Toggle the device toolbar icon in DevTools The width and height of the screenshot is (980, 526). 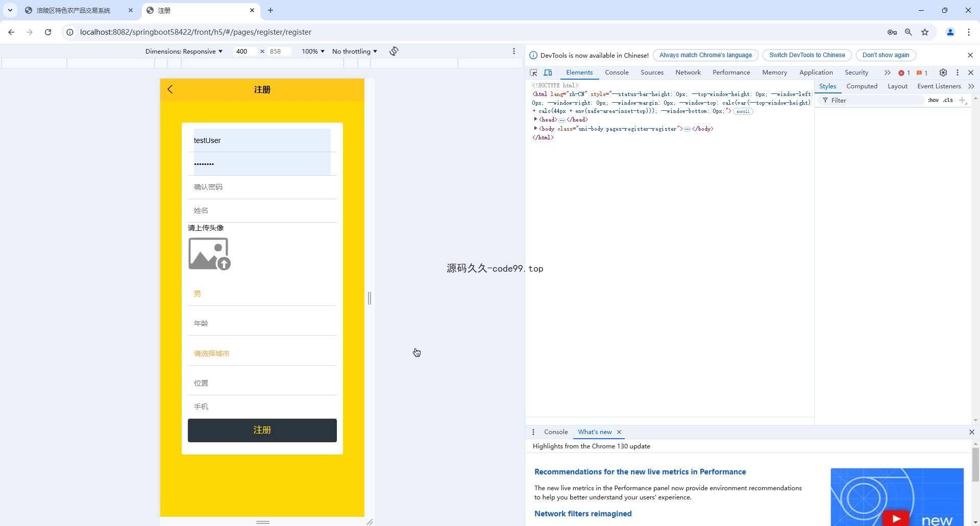[x=548, y=73]
